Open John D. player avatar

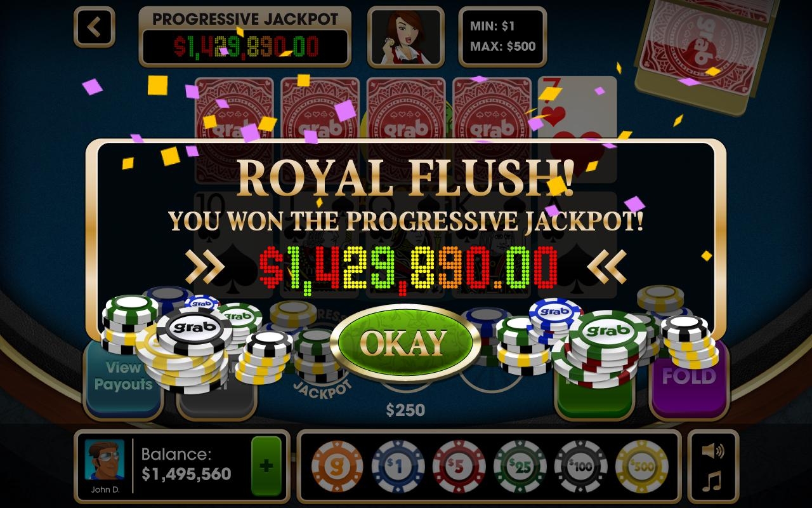[x=105, y=459]
